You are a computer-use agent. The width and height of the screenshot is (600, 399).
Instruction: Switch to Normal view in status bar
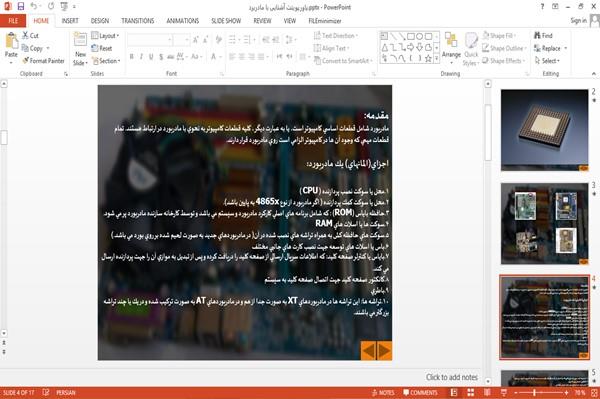pos(454,392)
